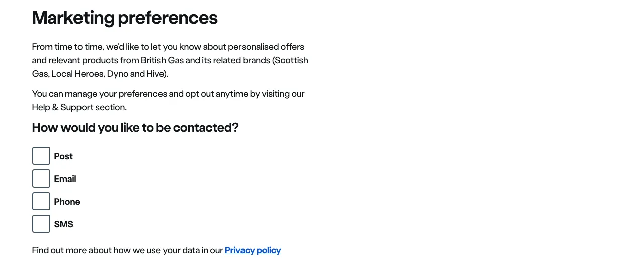Screen dimensions: 644x268
Task: Click the "From time to time" opening text
Action: click(67, 47)
